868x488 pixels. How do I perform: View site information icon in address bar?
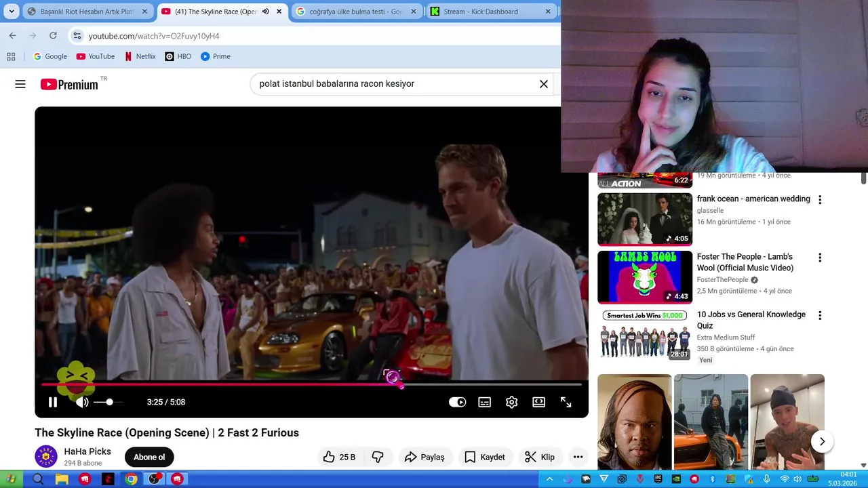coord(77,35)
